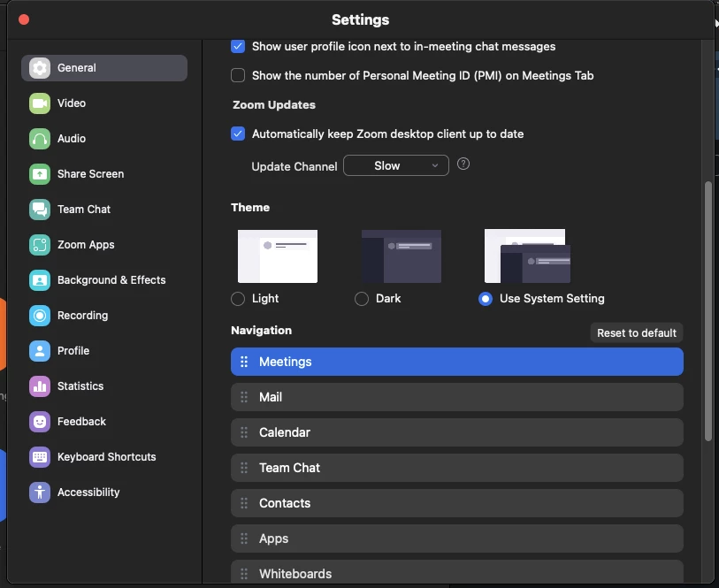This screenshot has width=719, height=588.
Task: Click the Feedback smiley icon
Action: click(x=40, y=422)
